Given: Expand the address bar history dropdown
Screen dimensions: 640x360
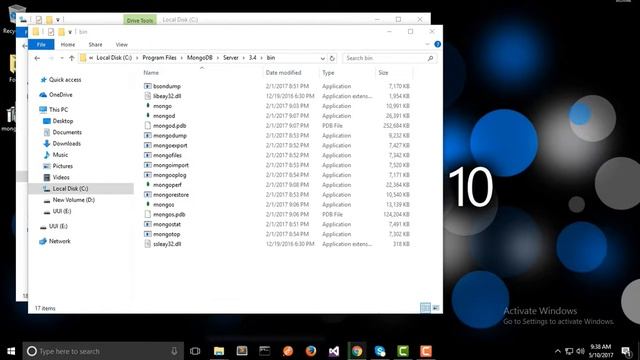Looking at the screenshot, I should click(322, 58).
